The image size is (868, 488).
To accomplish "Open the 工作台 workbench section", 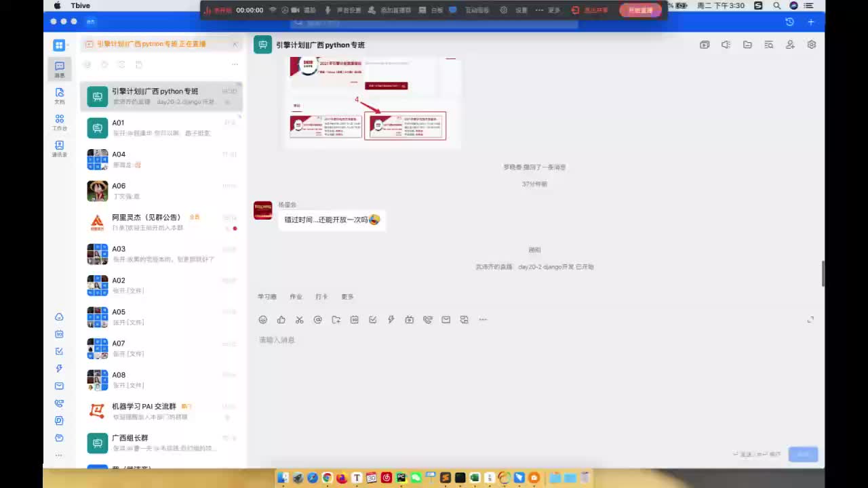I will (60, 122).
